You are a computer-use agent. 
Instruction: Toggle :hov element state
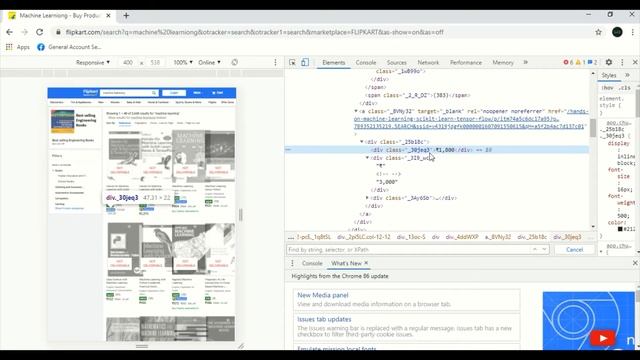pos(608,88)
